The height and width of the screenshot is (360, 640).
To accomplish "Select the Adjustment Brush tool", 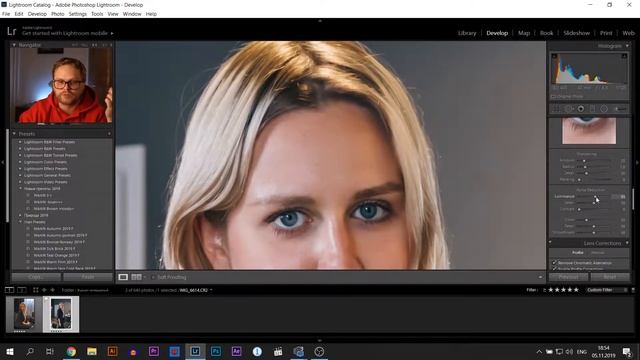I will (x=620, y=109).
